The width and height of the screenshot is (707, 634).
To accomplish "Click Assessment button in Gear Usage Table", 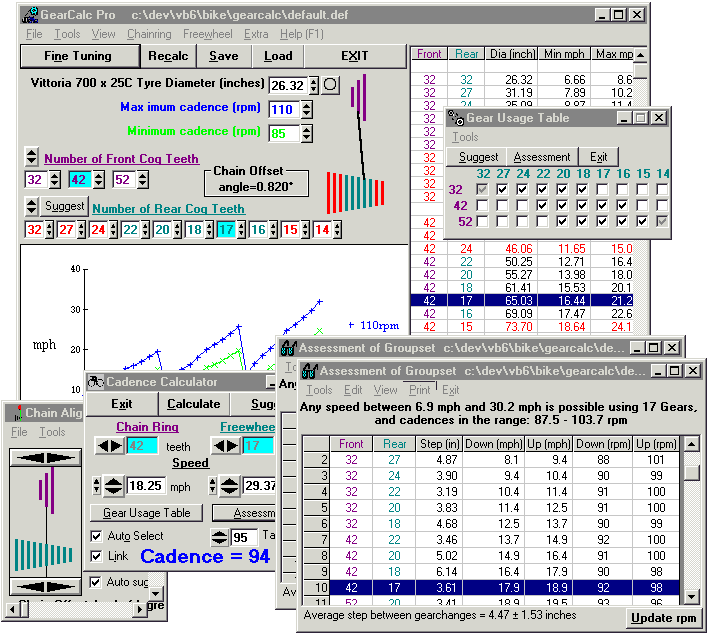I will pos(542,157).
